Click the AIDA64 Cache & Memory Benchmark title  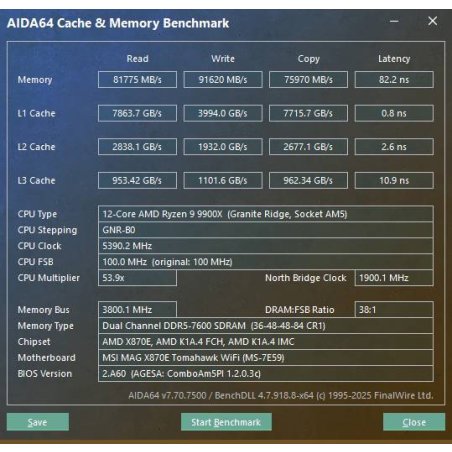tap(118, 23)
